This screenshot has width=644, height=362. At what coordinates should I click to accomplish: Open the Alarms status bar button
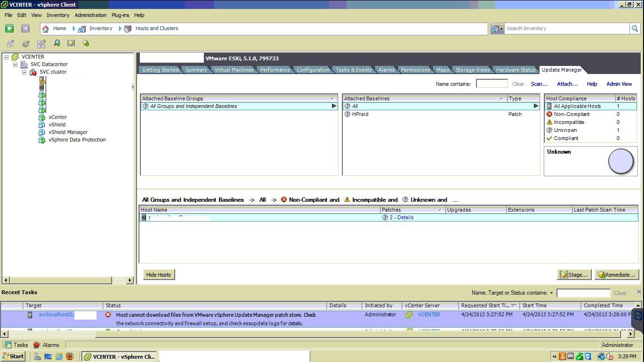46,345
